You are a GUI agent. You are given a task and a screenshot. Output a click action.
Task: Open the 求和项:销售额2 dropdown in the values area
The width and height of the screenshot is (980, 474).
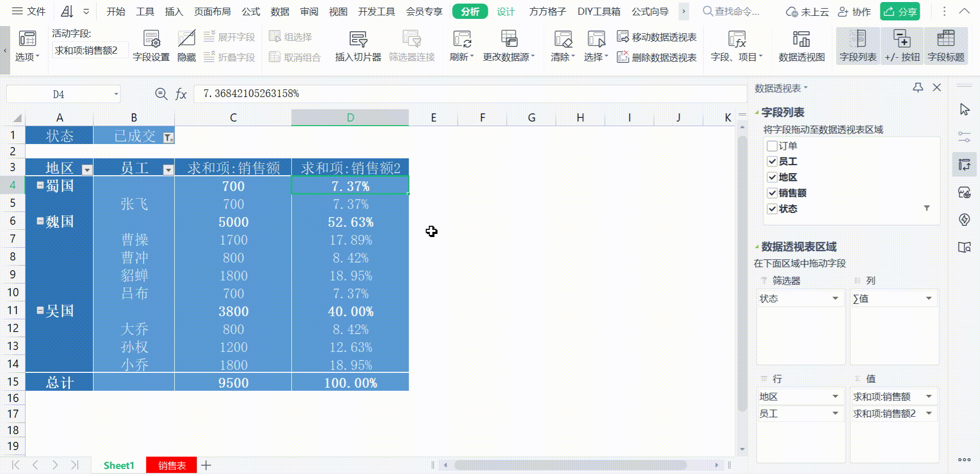point(929,414)
